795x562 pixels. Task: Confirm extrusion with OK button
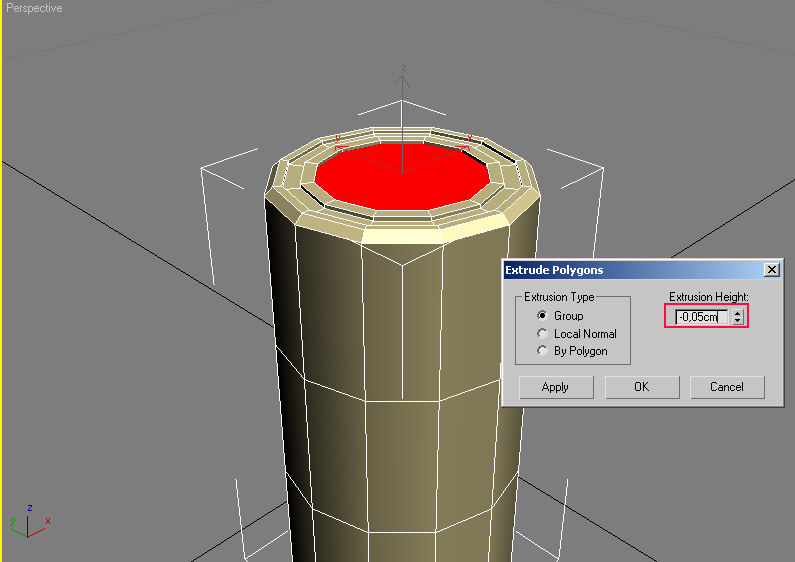(x=642, y=387)
